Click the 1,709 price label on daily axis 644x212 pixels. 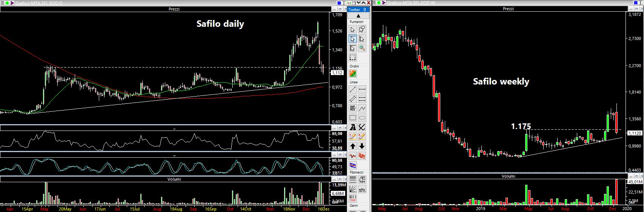point(337,15)
